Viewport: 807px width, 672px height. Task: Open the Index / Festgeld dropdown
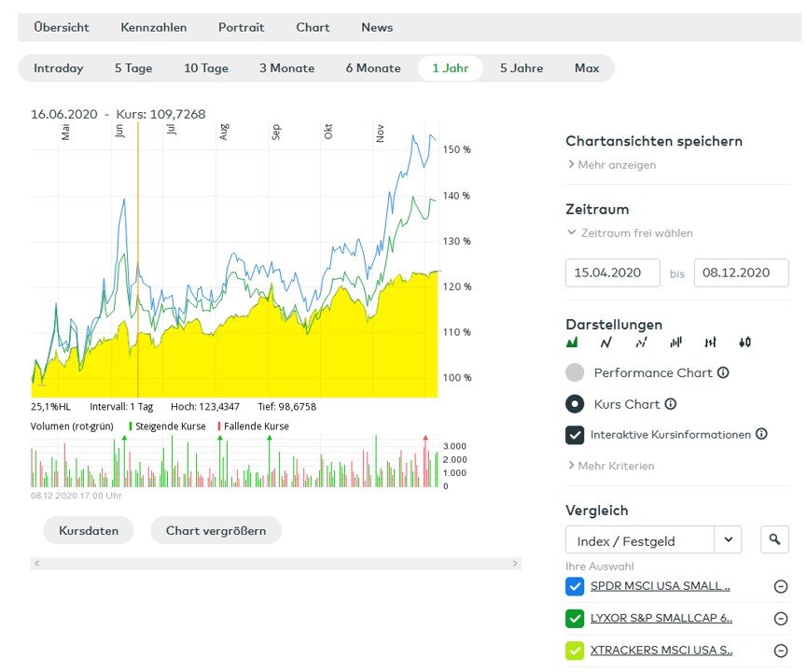click(x=727, y=539)
